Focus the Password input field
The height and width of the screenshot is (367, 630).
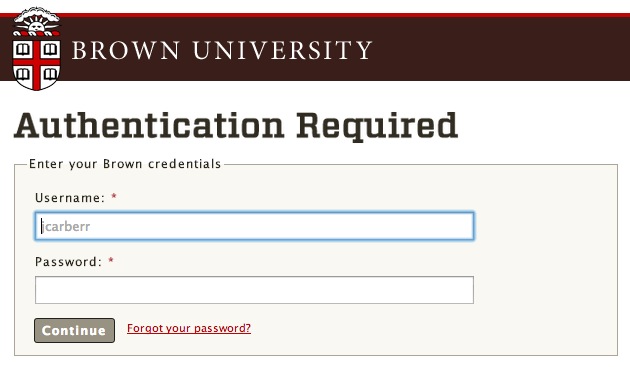(254, 290)
